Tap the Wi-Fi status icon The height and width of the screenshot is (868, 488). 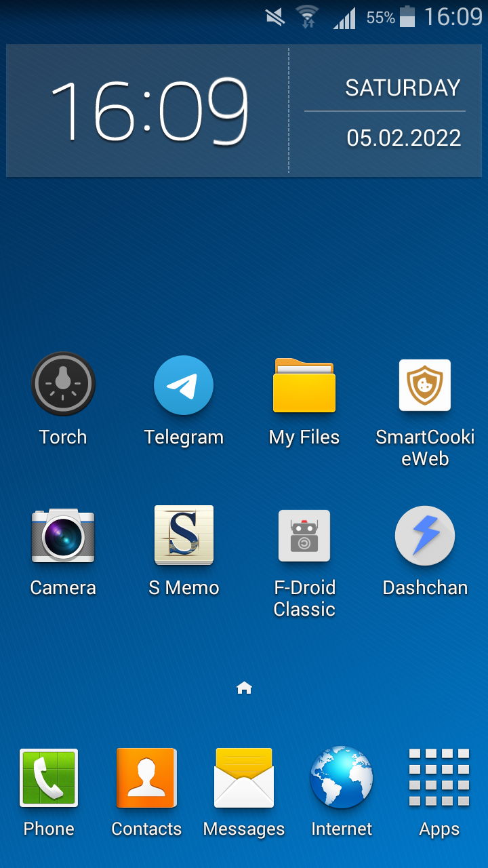(x=308, y=17)
